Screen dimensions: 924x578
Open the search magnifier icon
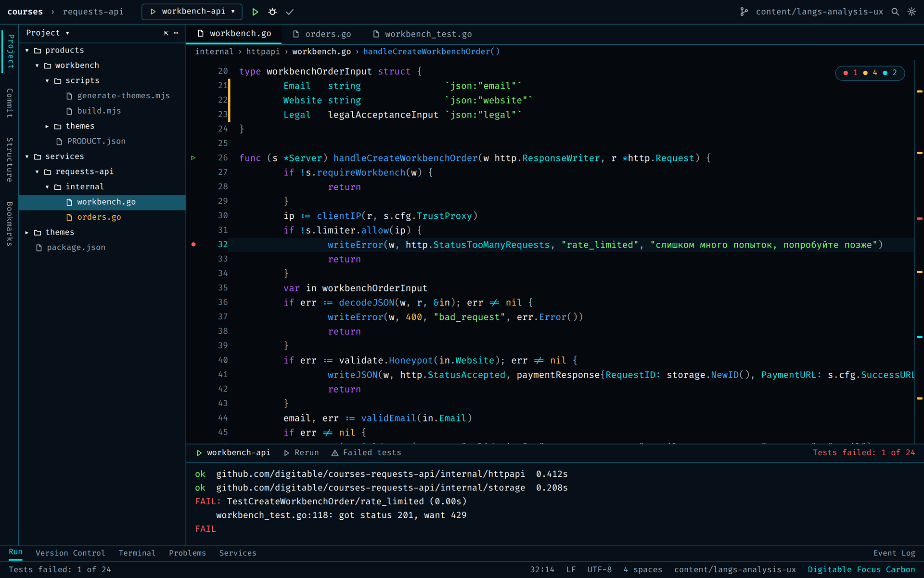[895, 12]
